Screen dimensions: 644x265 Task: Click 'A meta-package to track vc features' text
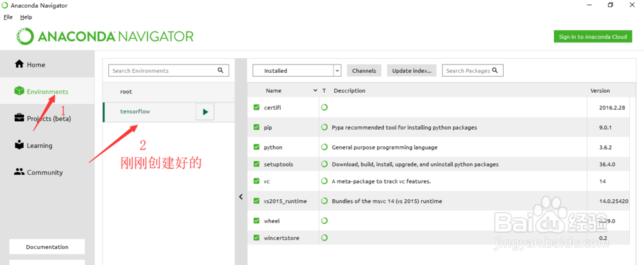pyautogui.click(x=381, y=181)
